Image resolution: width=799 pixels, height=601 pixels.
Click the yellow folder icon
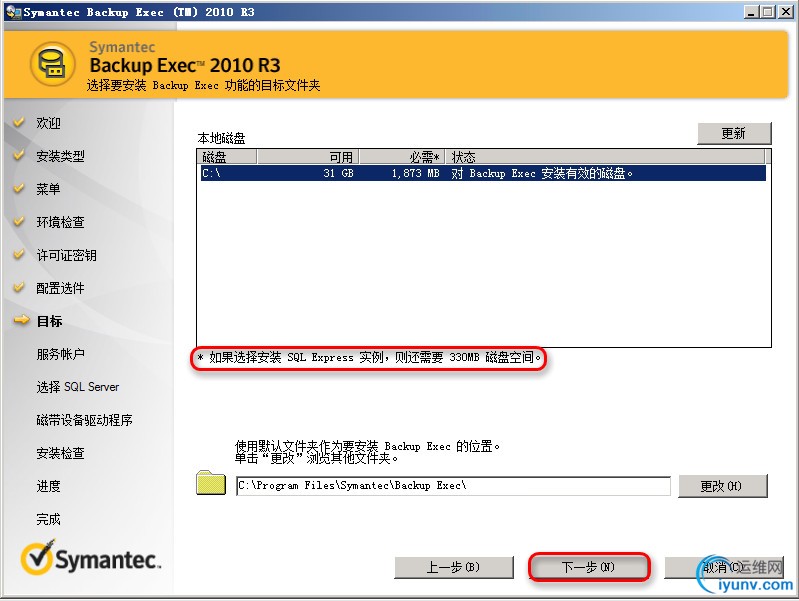click(211, 482)
